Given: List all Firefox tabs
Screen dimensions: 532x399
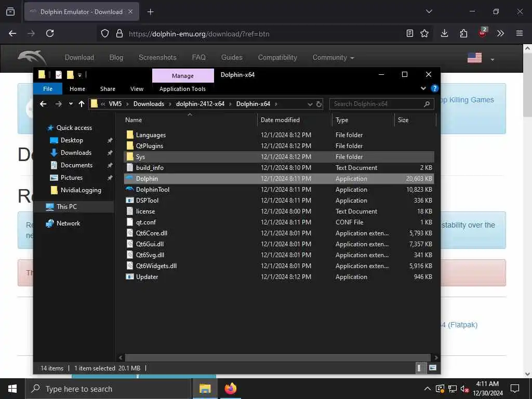Looking at the screenshot, I should [x=429, y=11].
